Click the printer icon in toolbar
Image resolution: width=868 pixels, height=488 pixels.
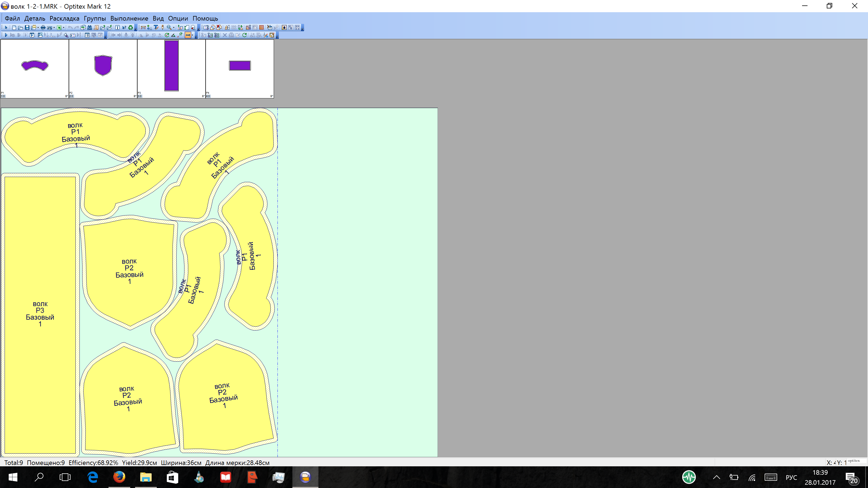click(x=43, y=28)
